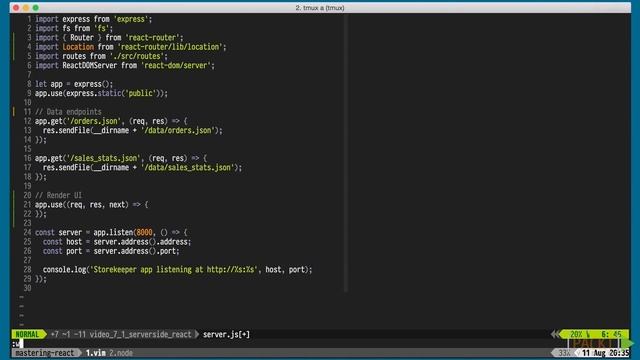Viewport: 640px width, 360px height.
Task: Click the red window close button
Action: pos(16,7)
